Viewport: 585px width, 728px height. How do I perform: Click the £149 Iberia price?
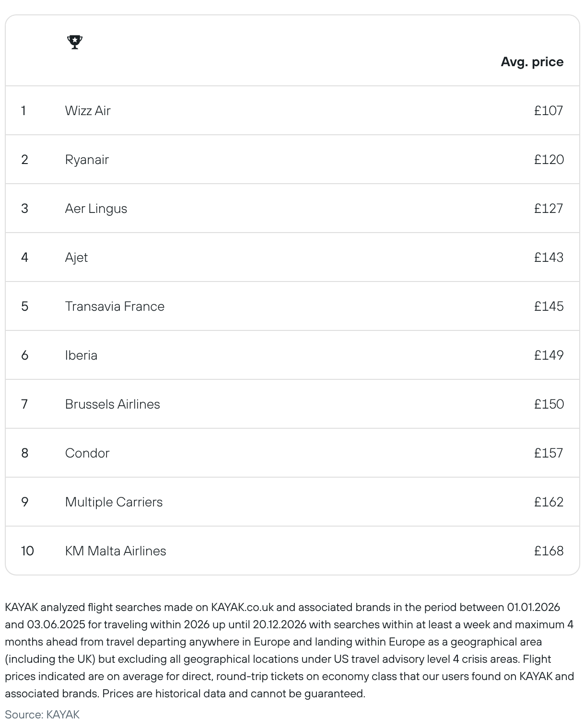549,355
